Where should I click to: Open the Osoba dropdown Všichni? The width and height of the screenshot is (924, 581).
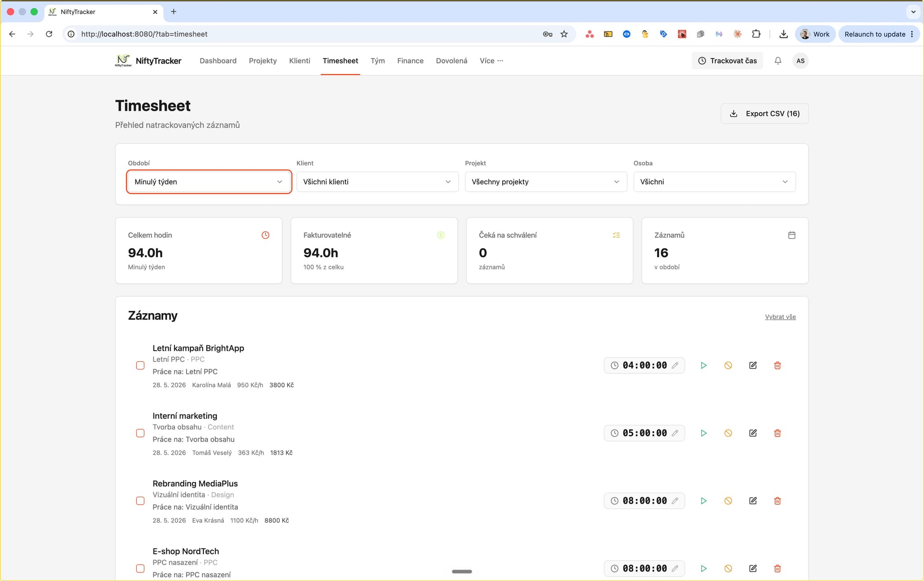coord(714,182)
